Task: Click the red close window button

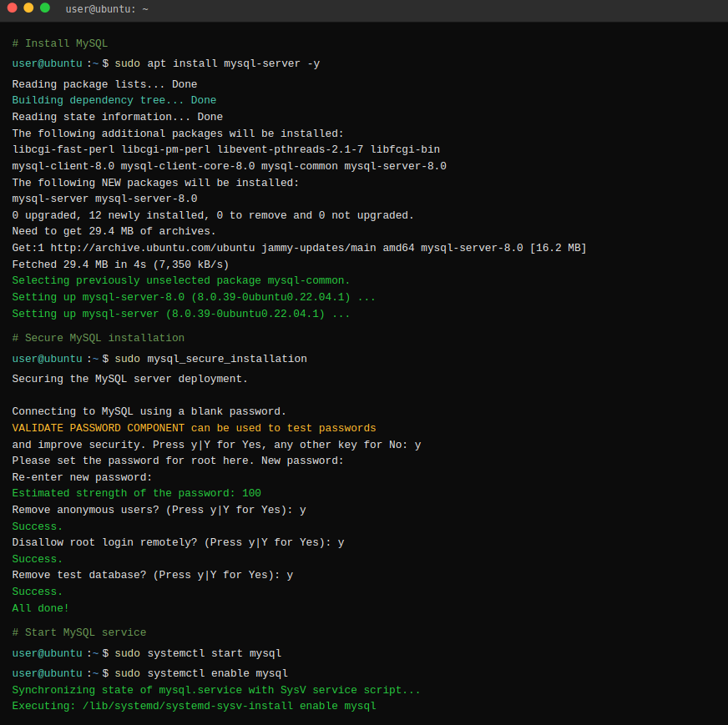Action: point(13,8)
